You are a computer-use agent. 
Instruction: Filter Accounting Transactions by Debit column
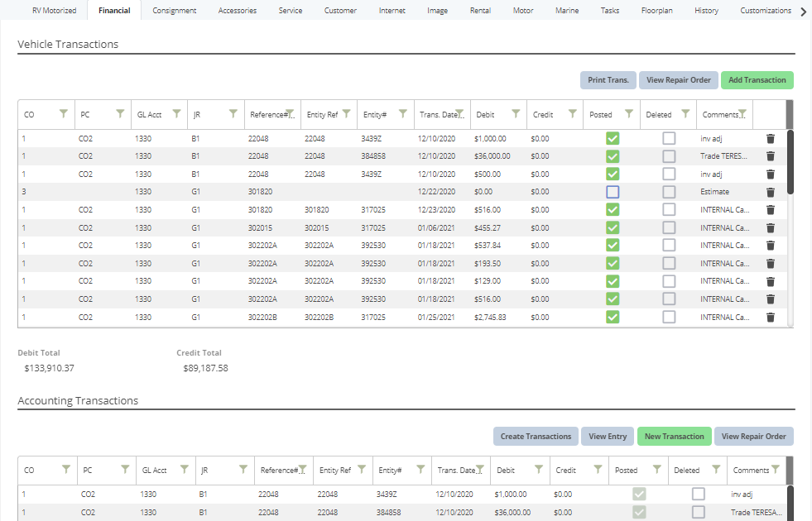[539, 469]
